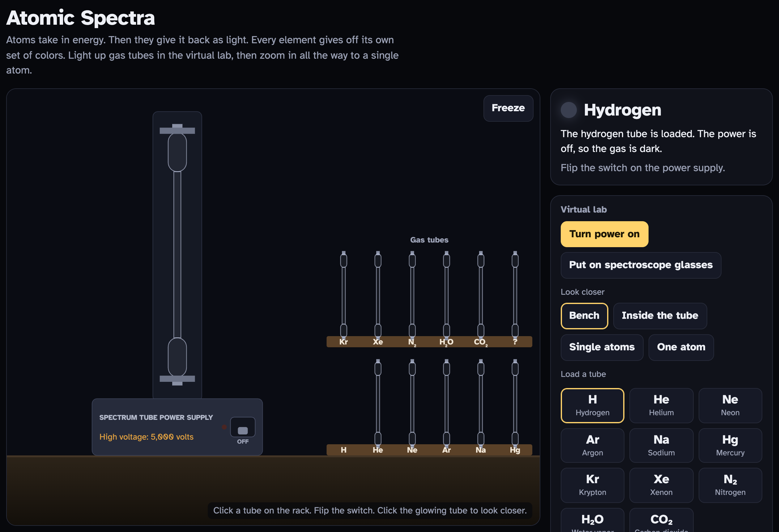This screenshot has width=779, height=532.
Task: Click the 'High voltage: 5,000 volts' label
Action: pyautogui.click(x=146, y=437)
